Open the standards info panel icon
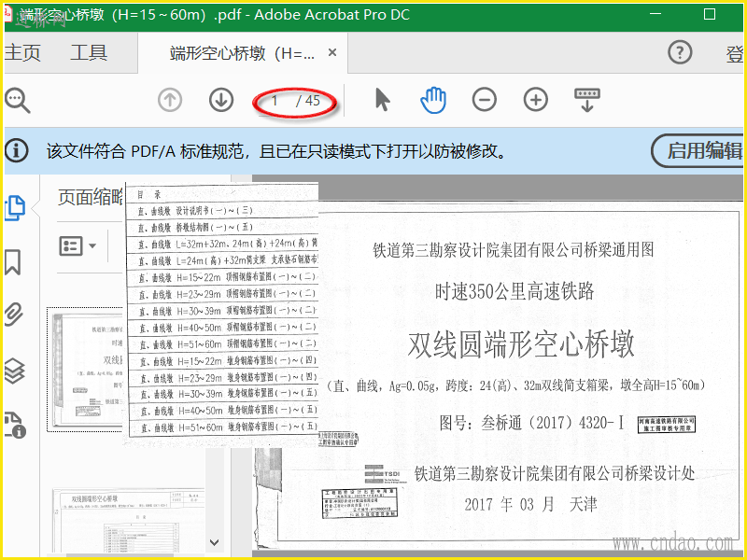Screen dimensions: 747x560 15,425
